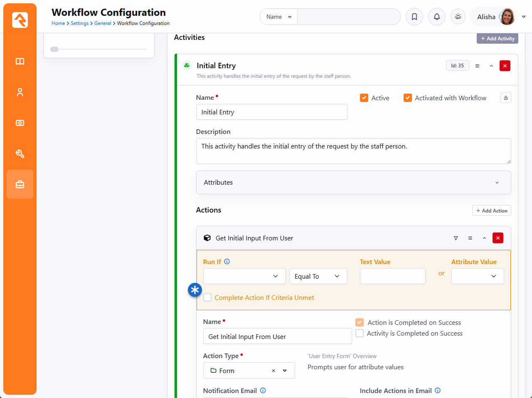Delete the Initial Entry activity with red X
Screen dimensions: 532x398
click(505, 66)
